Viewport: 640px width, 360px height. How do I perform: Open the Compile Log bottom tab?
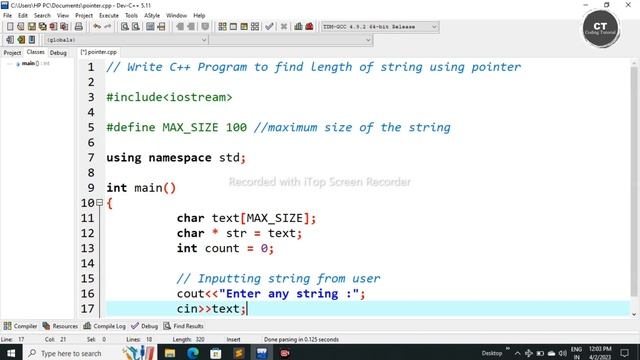click(104, 326)
